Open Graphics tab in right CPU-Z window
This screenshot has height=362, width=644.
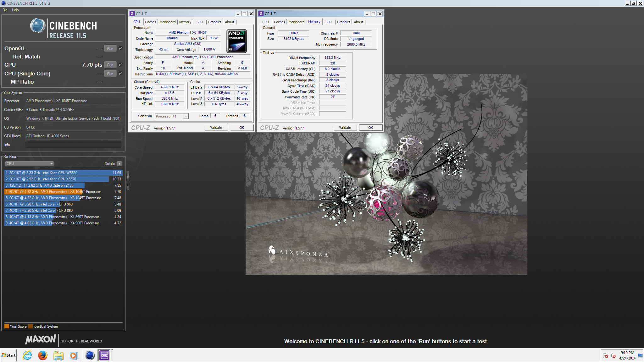(x=343, y=22)
